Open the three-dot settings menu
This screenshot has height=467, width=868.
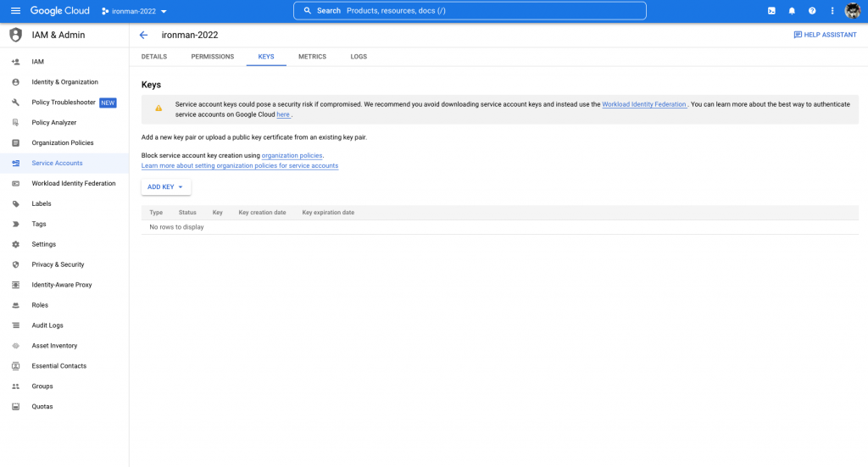coord(832,10)
